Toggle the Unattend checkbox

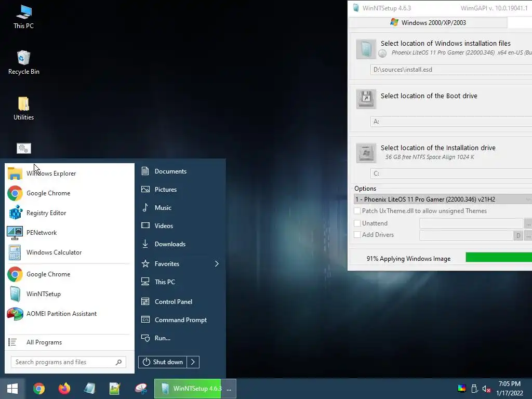click(x=357, y=223)
